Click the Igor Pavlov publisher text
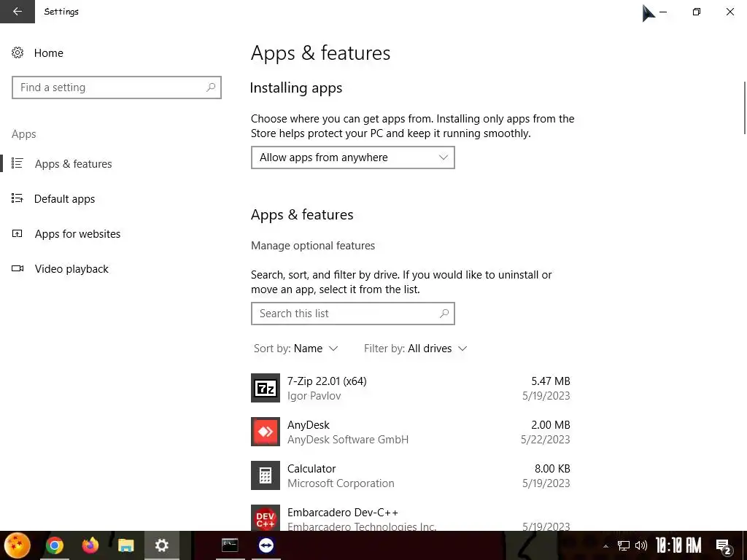The width and height of the screenshot is (747, 560). [314, 396]
